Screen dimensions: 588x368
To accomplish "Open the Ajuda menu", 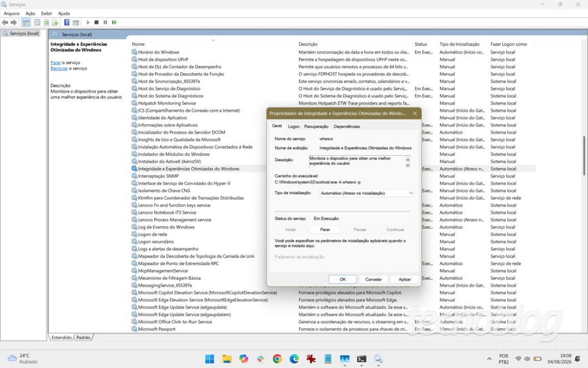I will pyautogui.click(x=64, y=13).
